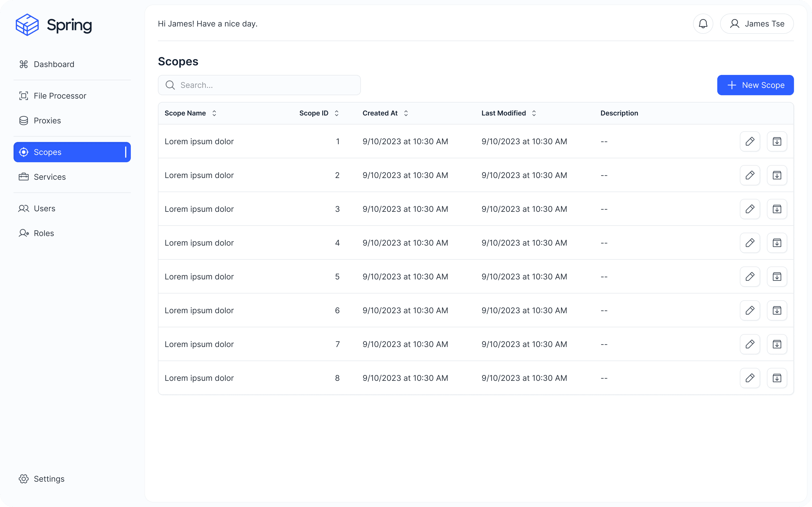Sort table by Scope Name

[x=214, y=113]
